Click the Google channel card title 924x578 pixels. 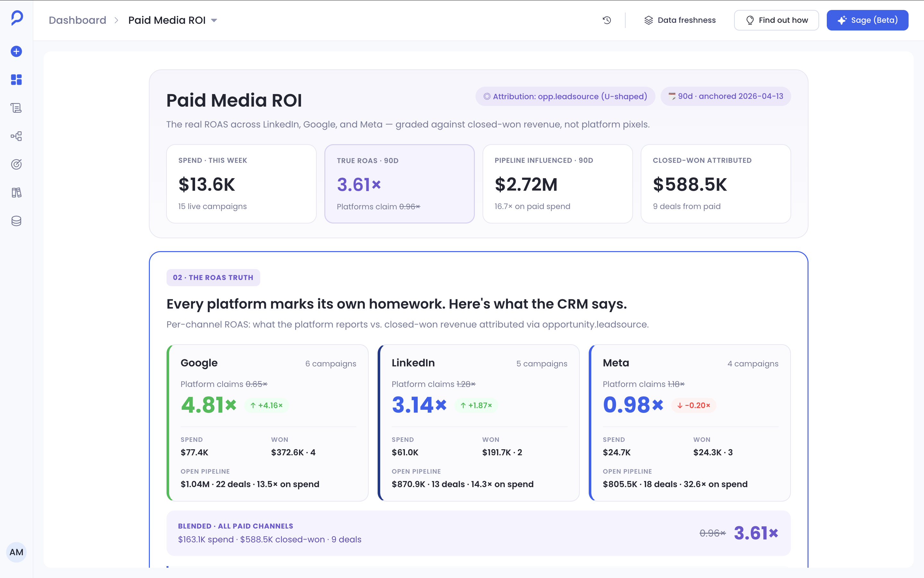pyautogui.click(x=199, y=363)
